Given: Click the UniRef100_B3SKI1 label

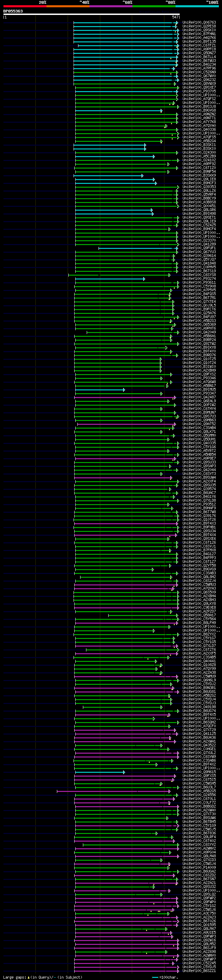Looking at the screenshot, I should pyautogui.click(x=199, y=145).
